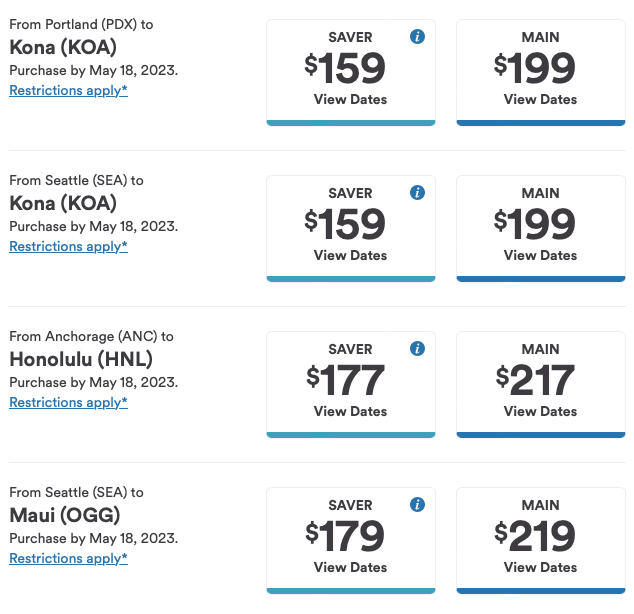Viewport: 634px width, 614px height.
Task: Click info icon on Seattle–Kona Saver fare
Action: (418, 193)
